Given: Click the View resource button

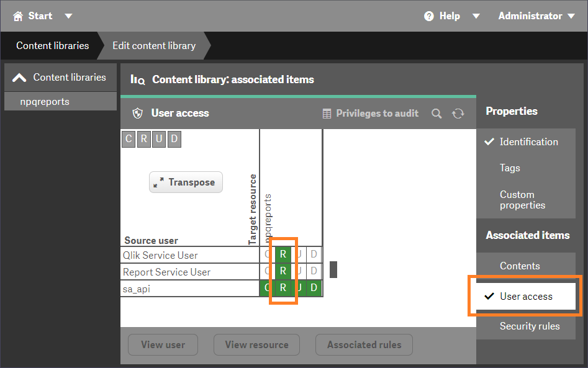Looking at the screenshot, I should (256, 345).
